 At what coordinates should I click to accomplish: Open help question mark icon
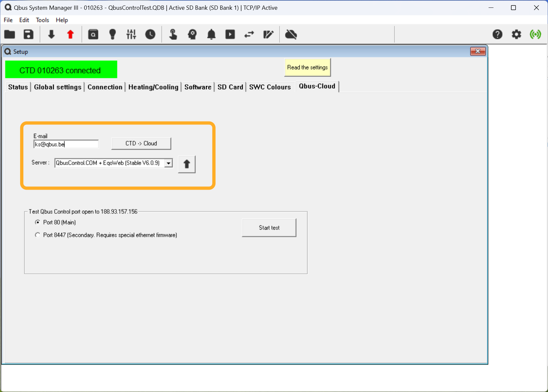[x=497, y=34]
